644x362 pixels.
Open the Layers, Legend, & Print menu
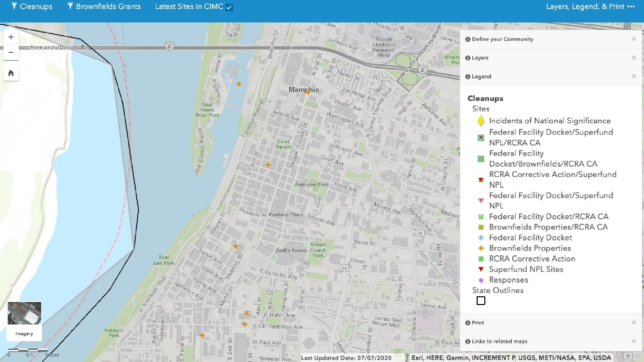click(x=590, y=6)
